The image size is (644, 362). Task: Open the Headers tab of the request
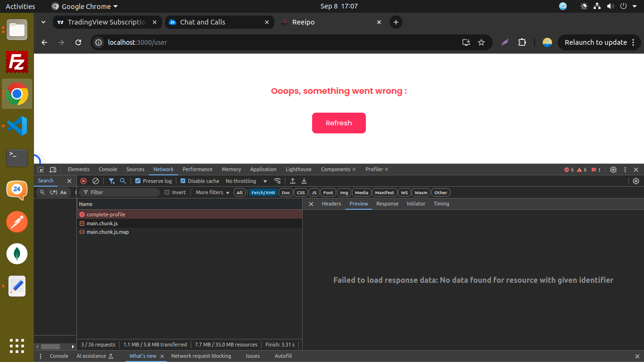click(331, 204)
